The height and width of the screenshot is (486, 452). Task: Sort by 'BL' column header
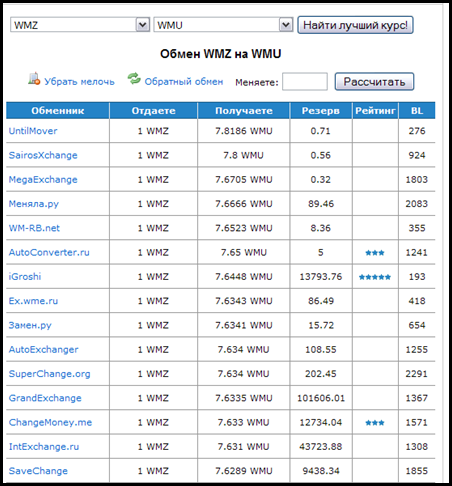pyautogui.click(x=417, y=111)
